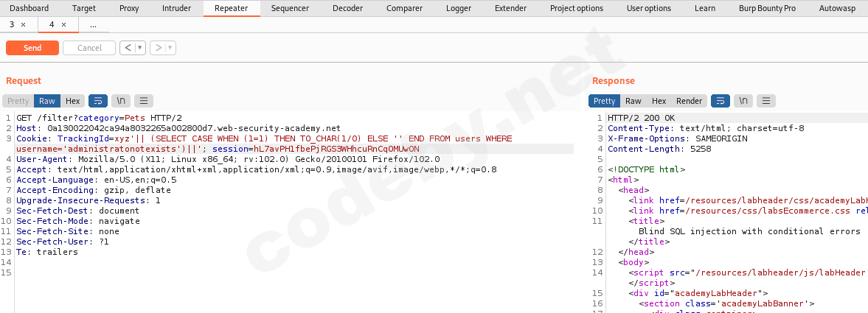Click the Cancel button
The height and width of the screenshot is (313, 868).
pyautogui.click(x=89, y=48)
